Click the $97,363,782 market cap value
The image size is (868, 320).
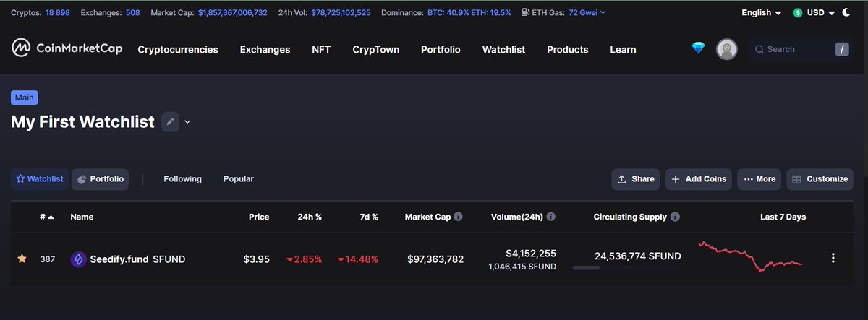click(435, 259)
